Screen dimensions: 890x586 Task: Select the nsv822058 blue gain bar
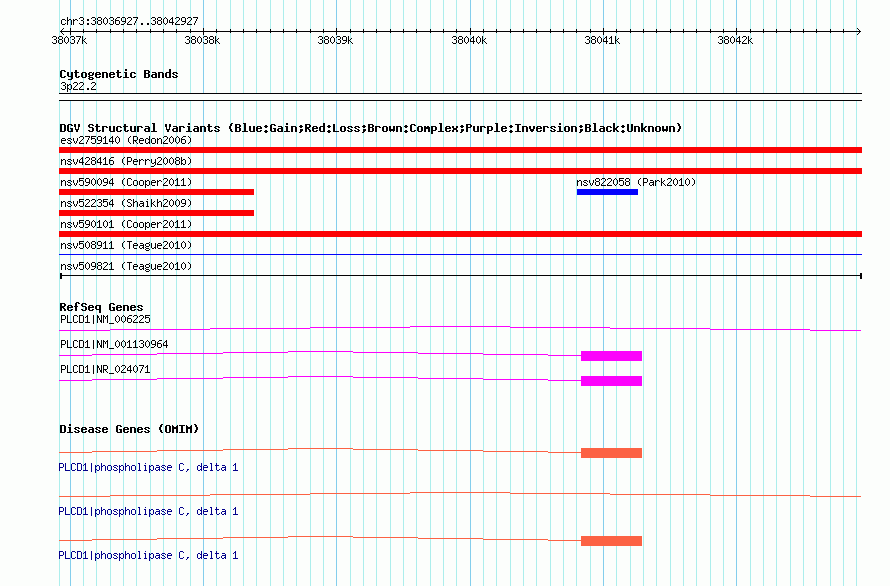tap(607, 192)
